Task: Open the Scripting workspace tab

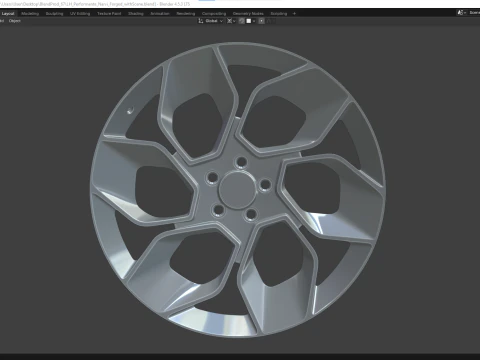Action: (x=279, y=14)
